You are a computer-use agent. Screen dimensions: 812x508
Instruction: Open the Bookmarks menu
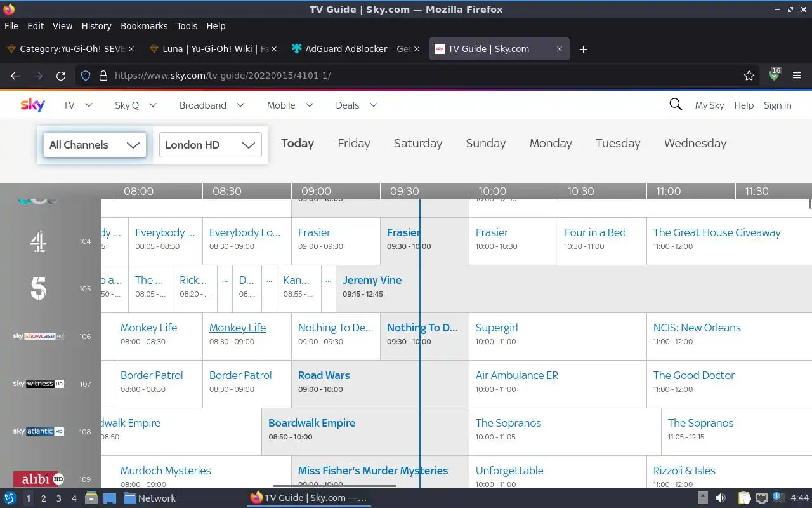point(144,26)
